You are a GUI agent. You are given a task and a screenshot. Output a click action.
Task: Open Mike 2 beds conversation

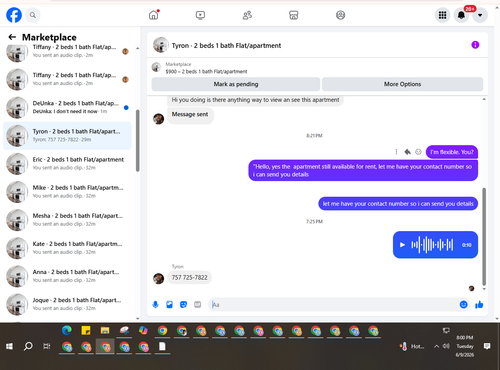tap(67, 192)
